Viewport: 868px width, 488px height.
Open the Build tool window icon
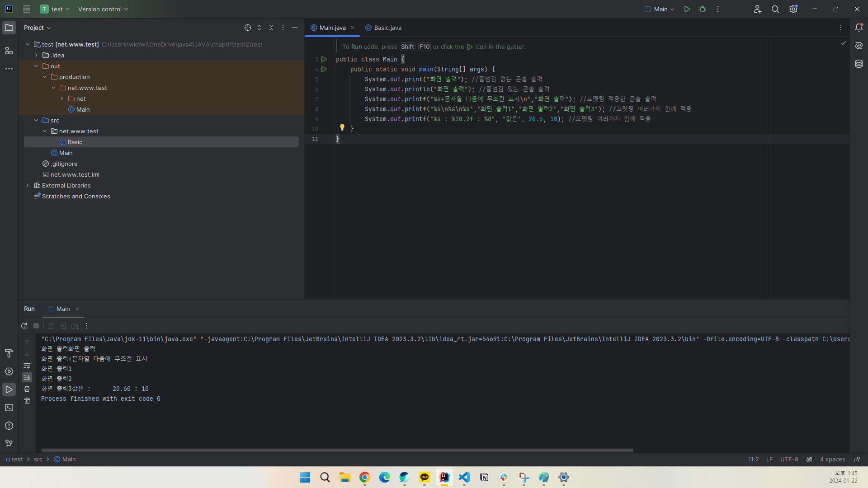[9, 353]
